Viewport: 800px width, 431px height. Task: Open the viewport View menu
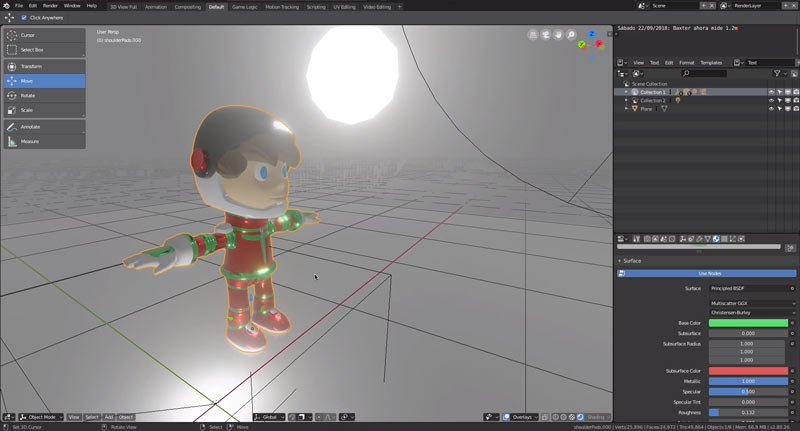[x=74, y=417]
